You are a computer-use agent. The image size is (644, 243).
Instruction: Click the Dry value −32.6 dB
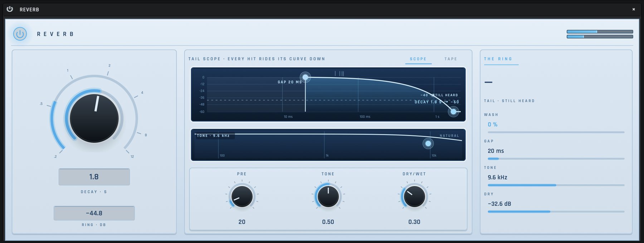pyautogui.click(x=499, y=204)
